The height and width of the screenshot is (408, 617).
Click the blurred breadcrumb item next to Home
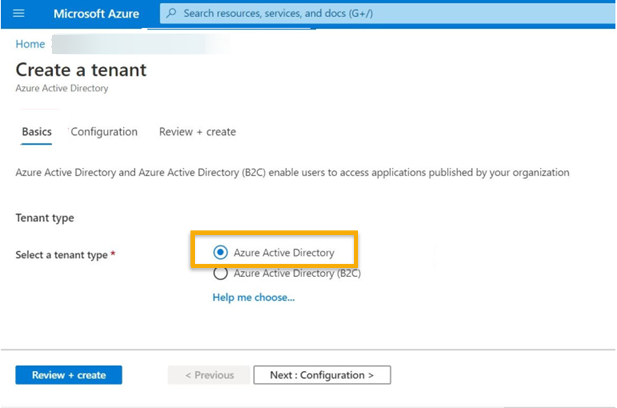click(x=140, y=44)
